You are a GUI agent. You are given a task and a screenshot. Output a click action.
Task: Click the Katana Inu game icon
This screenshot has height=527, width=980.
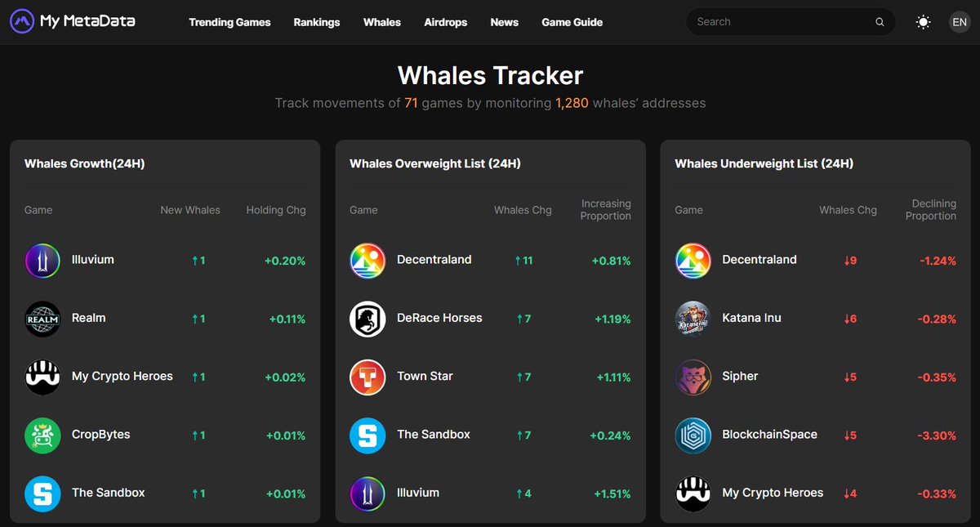point(693,319)
